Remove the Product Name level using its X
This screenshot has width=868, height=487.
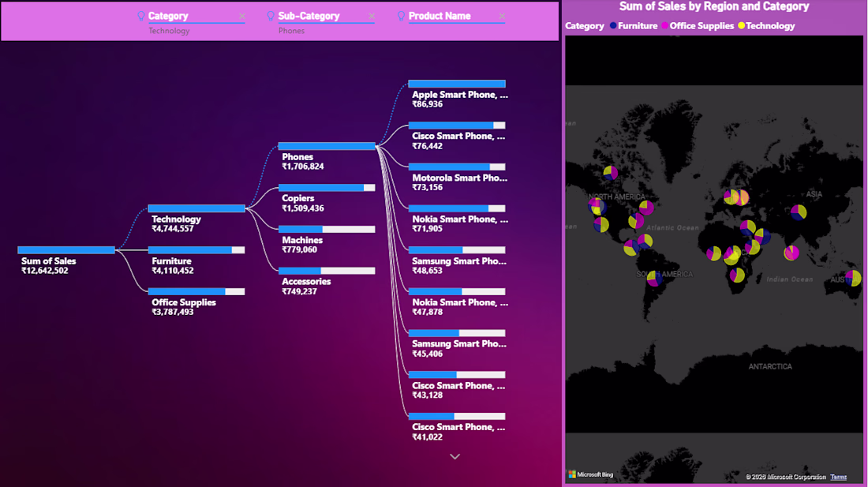tap(502, 16)
